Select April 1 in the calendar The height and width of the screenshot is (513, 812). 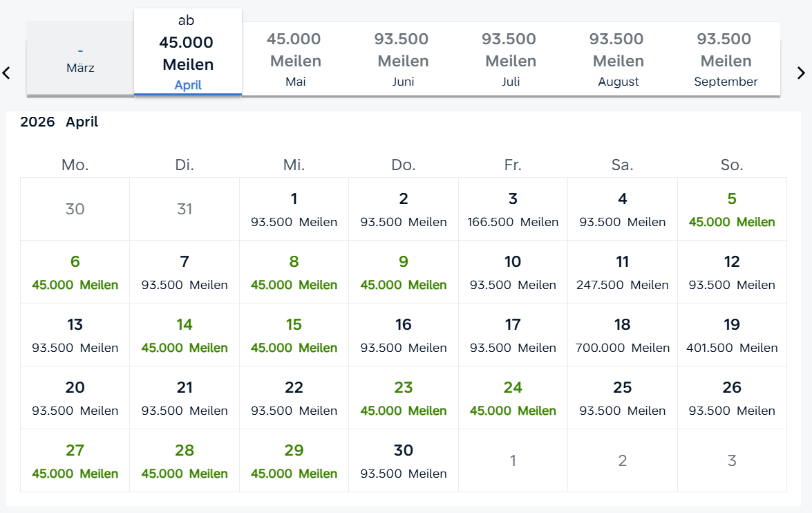click(294, 209)
